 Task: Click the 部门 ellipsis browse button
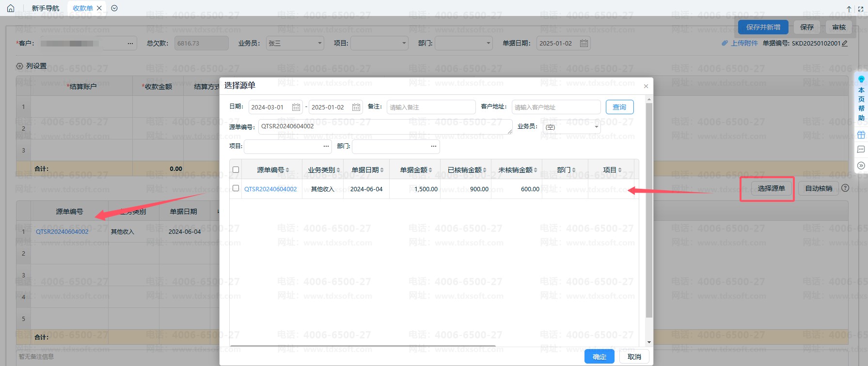(x=433, y=146)
